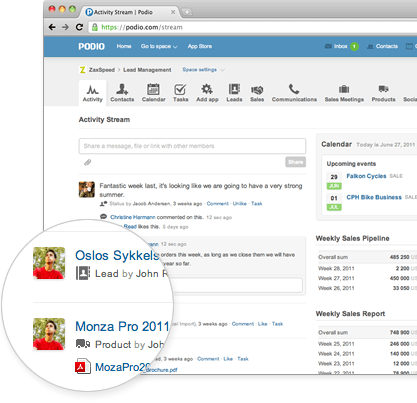Click the Product truck icon under Monza Pro
This screenshot has height=403, width=417.
[x=83, y=343]
